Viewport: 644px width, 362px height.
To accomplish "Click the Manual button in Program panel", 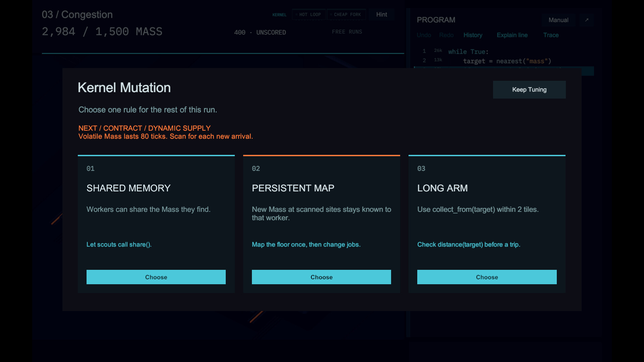I will (558, 20).
